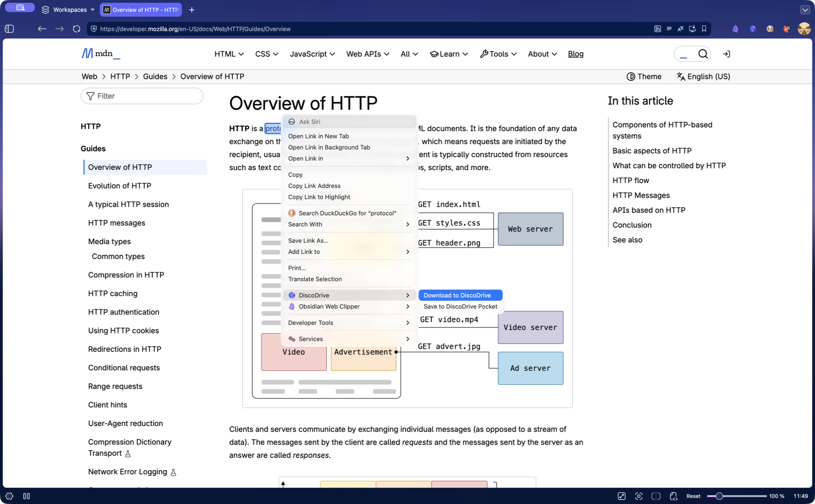Open reader view icon in address bar
The height and width of the screenshot is (504, 815).
pos(669,29)
